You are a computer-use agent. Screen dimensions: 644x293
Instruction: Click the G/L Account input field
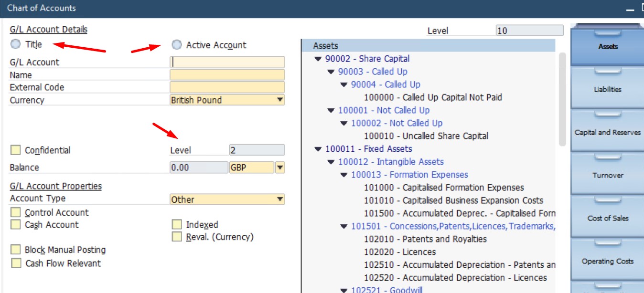click(227, 62)
